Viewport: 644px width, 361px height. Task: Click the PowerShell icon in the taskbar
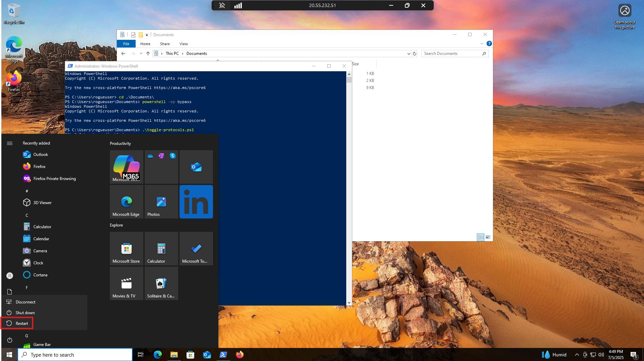coord(223,355)
